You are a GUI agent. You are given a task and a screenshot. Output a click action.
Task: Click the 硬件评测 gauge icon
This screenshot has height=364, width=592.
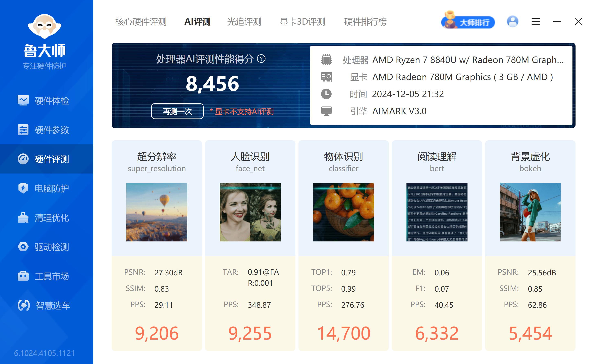click(23, 159)
